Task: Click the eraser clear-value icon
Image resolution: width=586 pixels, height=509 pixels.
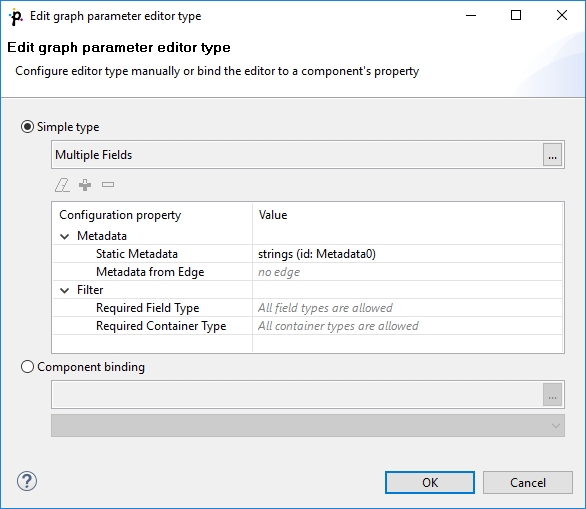Action: point(62,185)
